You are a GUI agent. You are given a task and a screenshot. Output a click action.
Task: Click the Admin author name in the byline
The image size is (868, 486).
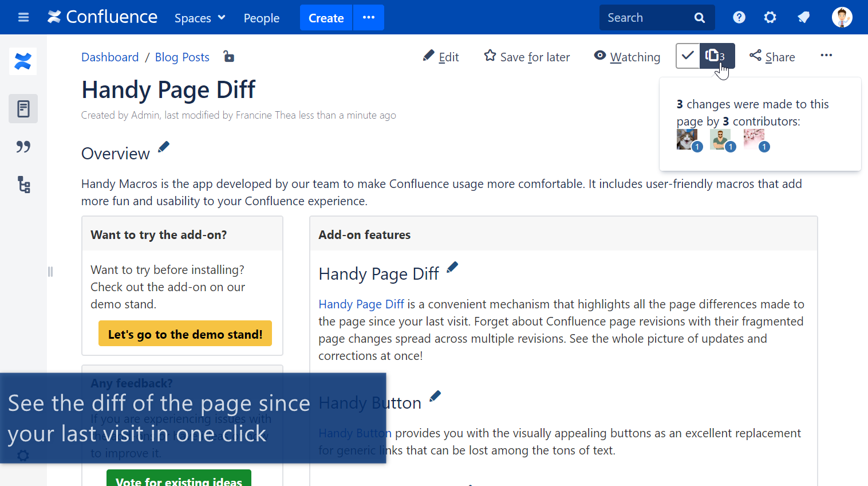(145, 115)
